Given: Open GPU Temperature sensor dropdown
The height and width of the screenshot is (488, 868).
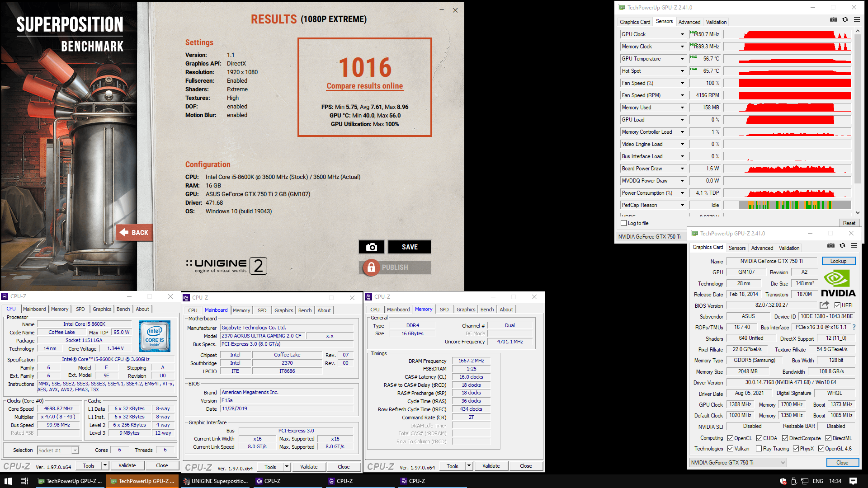Looking at the screenshot, I should (682, 59).
